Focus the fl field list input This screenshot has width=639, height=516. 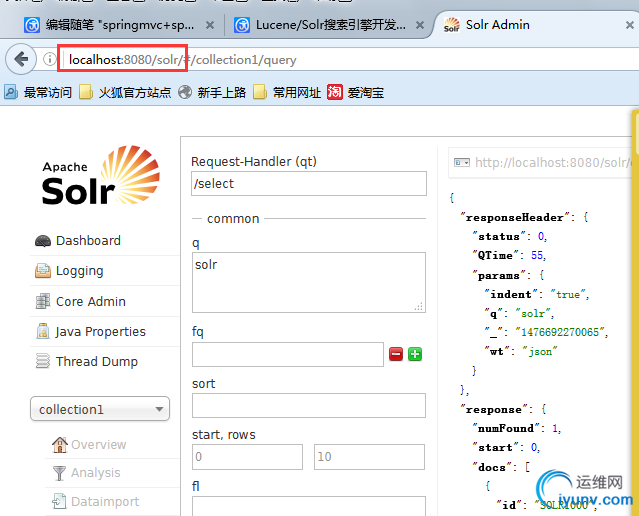309,506
